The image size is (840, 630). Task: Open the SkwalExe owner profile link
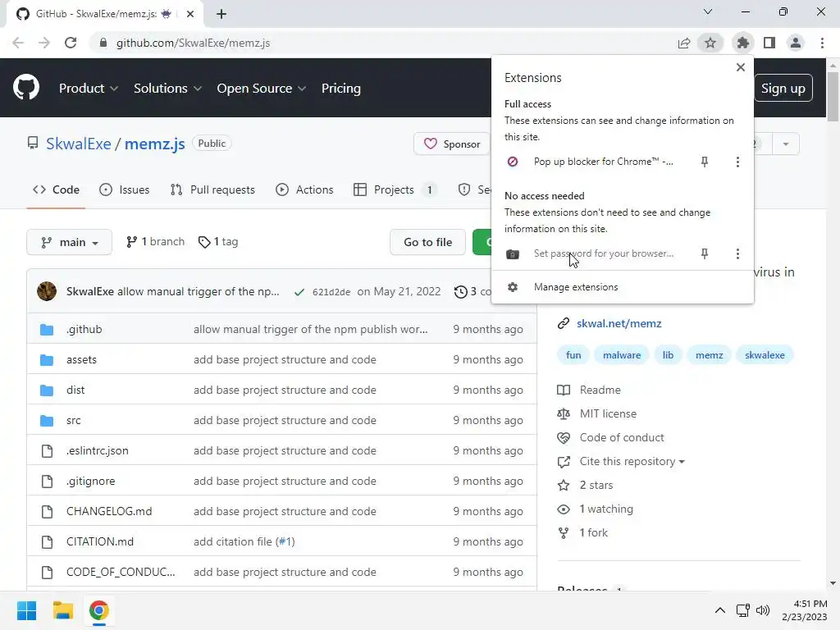click(78, 144)
